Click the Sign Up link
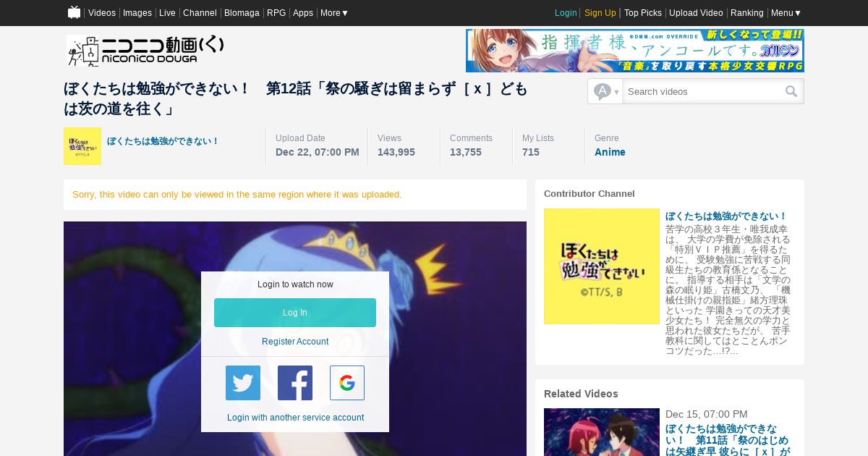This screenshot has height=456, width=868. pyautogui.click(x=600, y=13)
